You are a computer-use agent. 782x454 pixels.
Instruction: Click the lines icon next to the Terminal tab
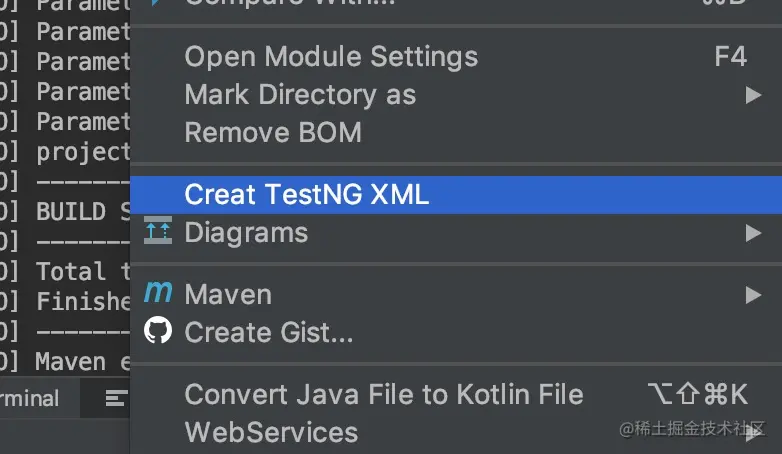[116, 399]
